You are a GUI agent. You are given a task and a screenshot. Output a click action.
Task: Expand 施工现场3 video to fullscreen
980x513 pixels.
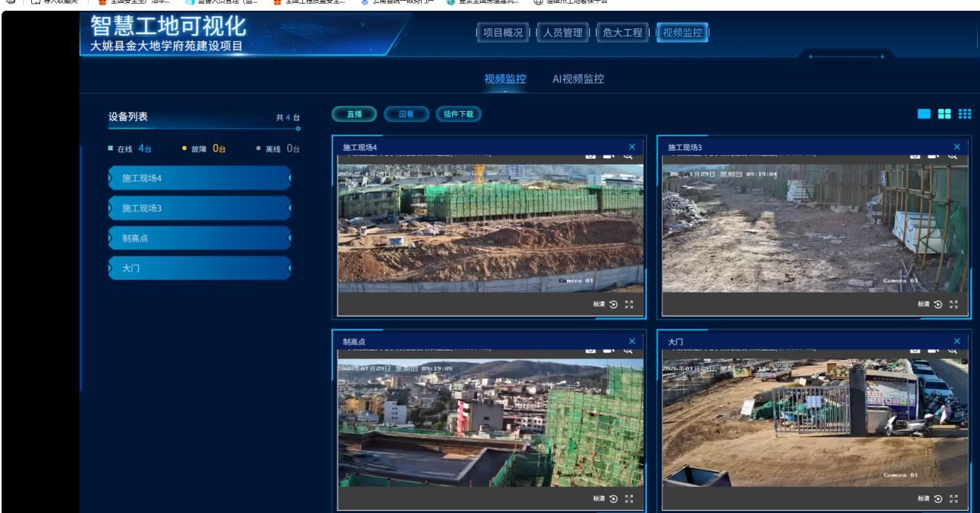[955, 305]
